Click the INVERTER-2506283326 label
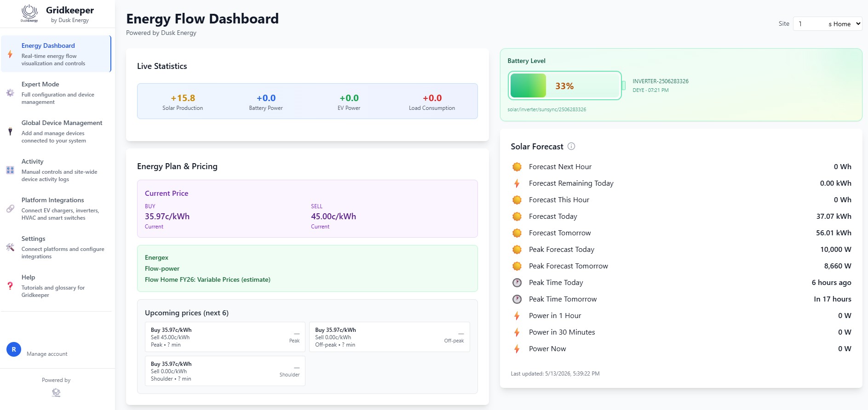 coord(661,81)
